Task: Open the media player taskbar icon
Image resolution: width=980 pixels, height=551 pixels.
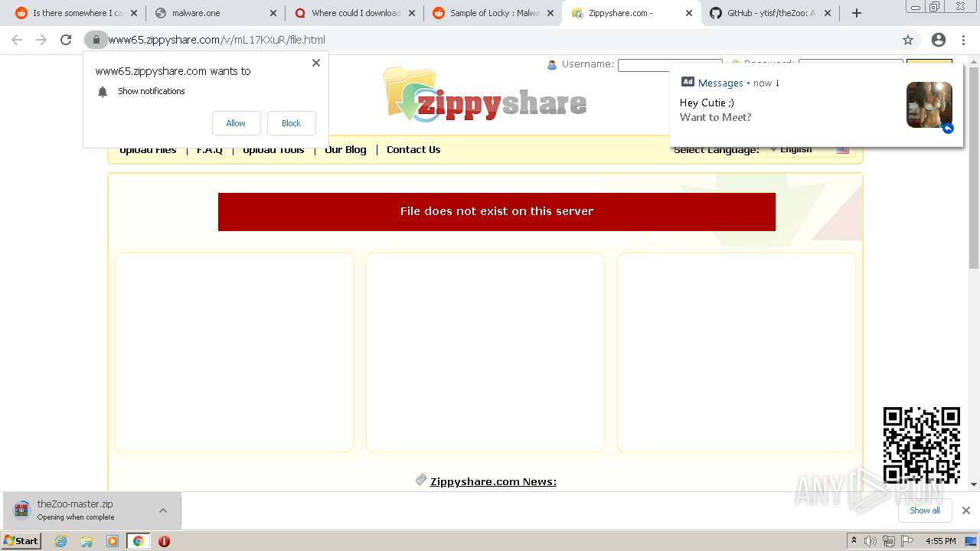Action: click(x=113, y=541)
